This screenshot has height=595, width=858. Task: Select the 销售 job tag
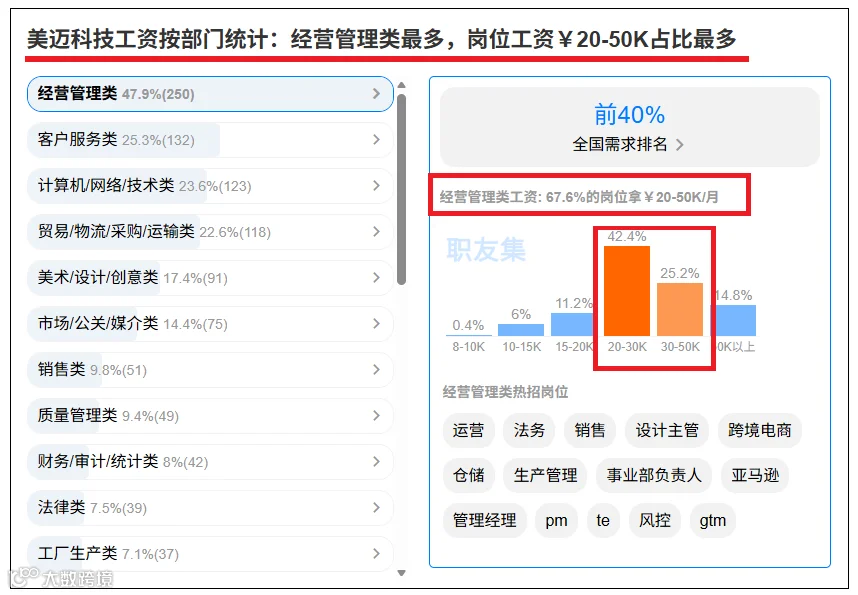click(x=590, y=430)
